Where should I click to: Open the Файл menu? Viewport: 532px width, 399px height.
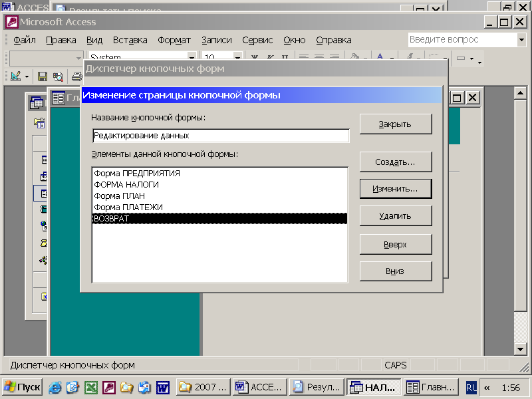[25, 40]
